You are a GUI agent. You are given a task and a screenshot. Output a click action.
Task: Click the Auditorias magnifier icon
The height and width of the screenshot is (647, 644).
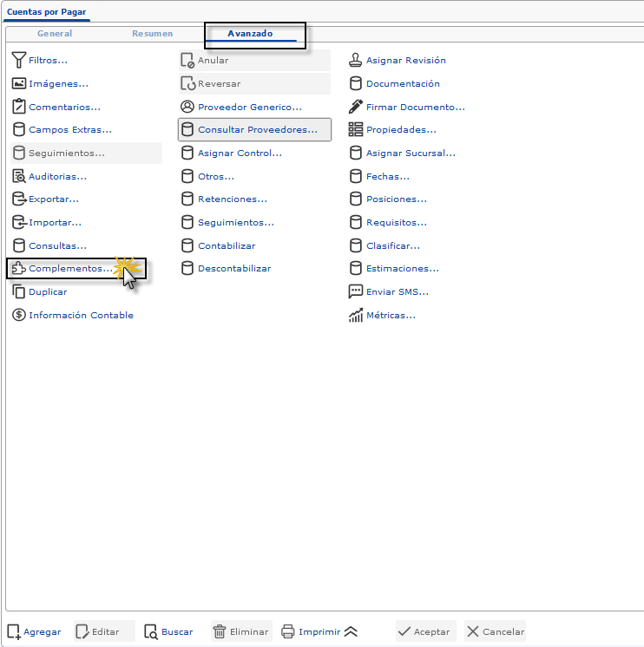click(x=19, y=176)
